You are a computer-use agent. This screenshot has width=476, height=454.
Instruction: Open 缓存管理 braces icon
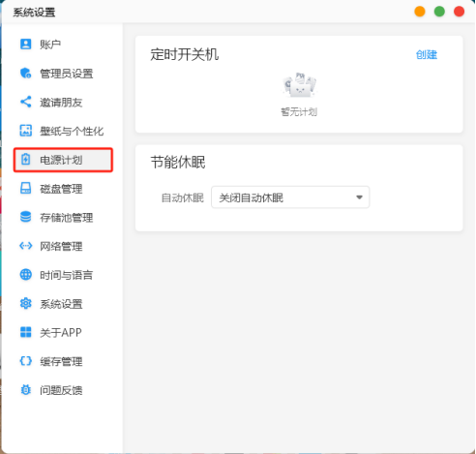tap(26, 361)
